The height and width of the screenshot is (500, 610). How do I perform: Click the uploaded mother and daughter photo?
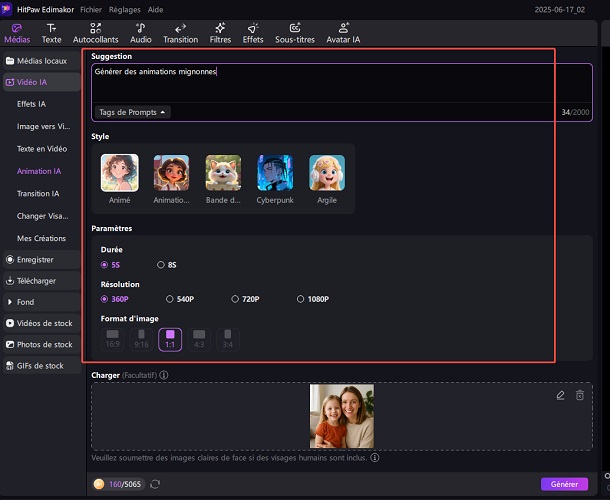click(342, 416)
